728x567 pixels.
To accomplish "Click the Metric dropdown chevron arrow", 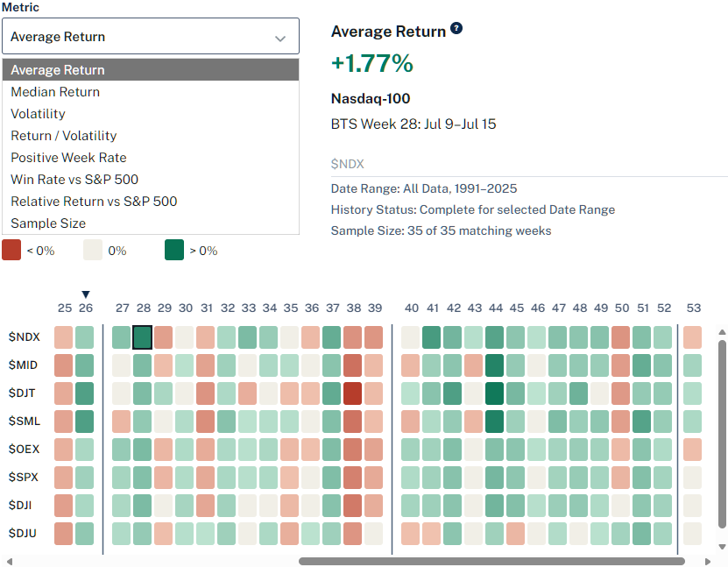I will 280,39.
